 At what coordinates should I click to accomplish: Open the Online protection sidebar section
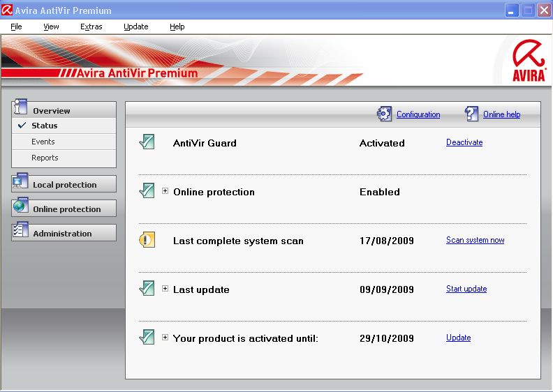64,209
